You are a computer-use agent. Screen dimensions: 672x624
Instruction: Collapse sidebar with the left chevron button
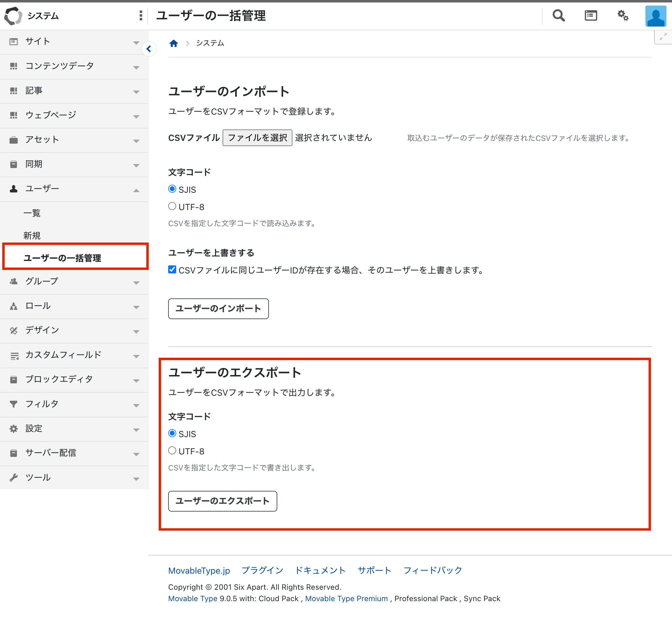point(149,49)
